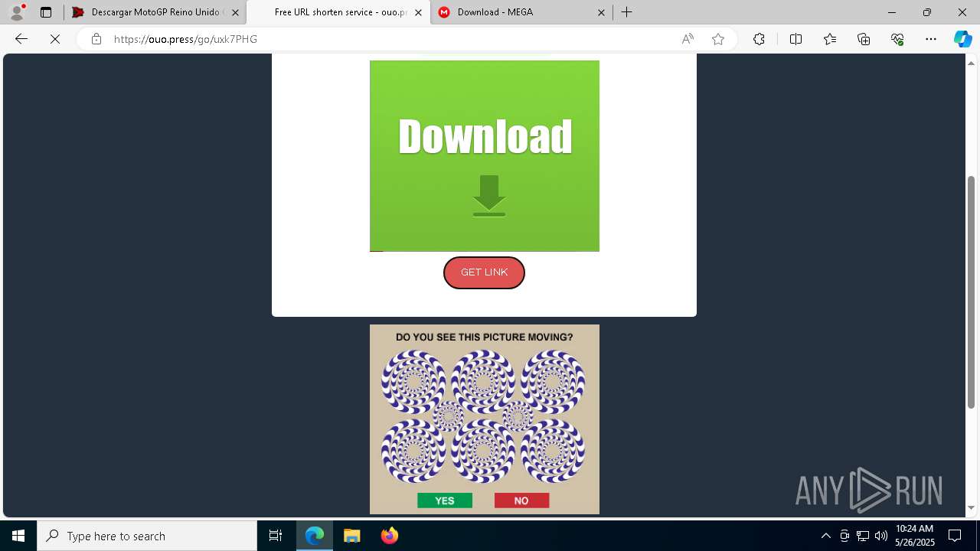
Task: Open the clock showing 10:24 AM
Action: pyautogui.click(x=914, y=536)
